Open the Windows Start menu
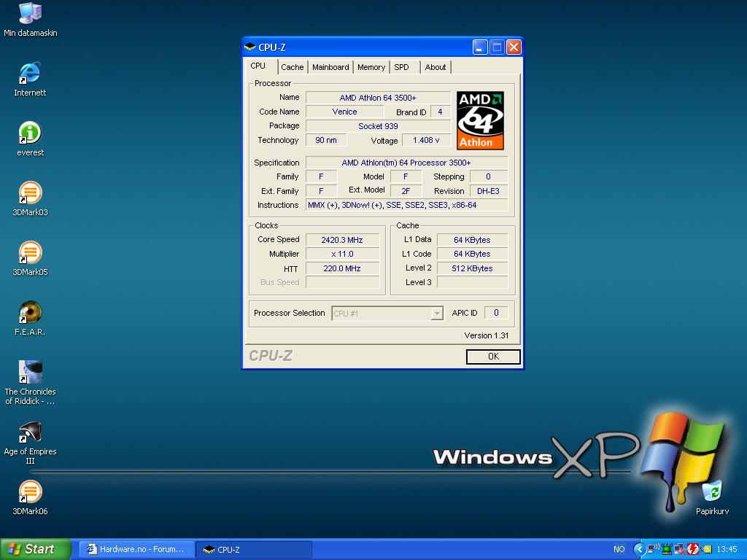Image resolution: width=747 pixels, height=560 pixels. pos(35,549)
